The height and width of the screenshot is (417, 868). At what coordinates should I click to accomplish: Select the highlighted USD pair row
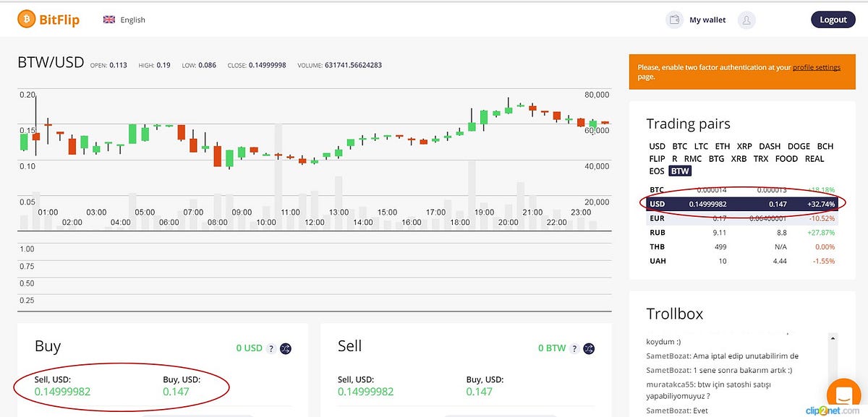tap(743, 204)
